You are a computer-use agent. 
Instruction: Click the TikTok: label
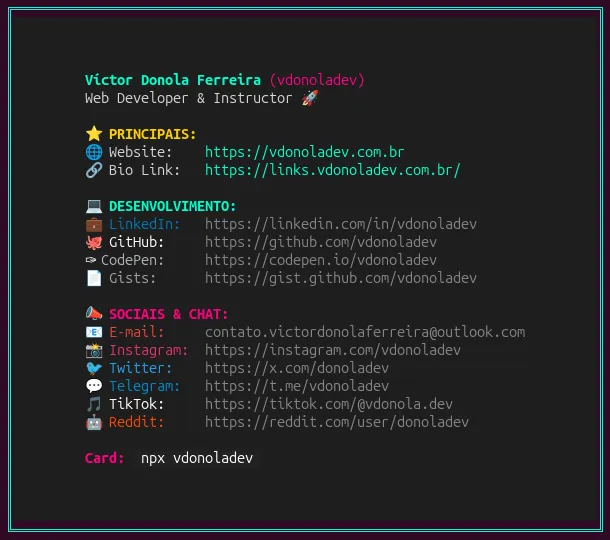pyautogui.click(x=136, y=404)
